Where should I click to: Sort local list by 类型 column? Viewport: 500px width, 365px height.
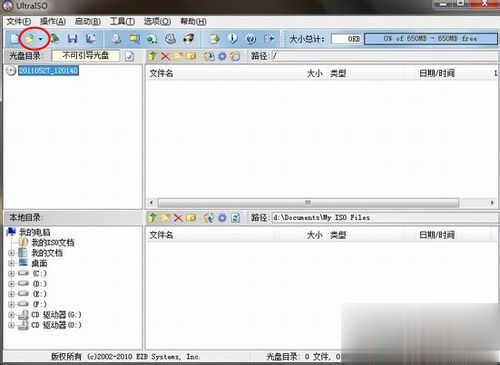364,235
